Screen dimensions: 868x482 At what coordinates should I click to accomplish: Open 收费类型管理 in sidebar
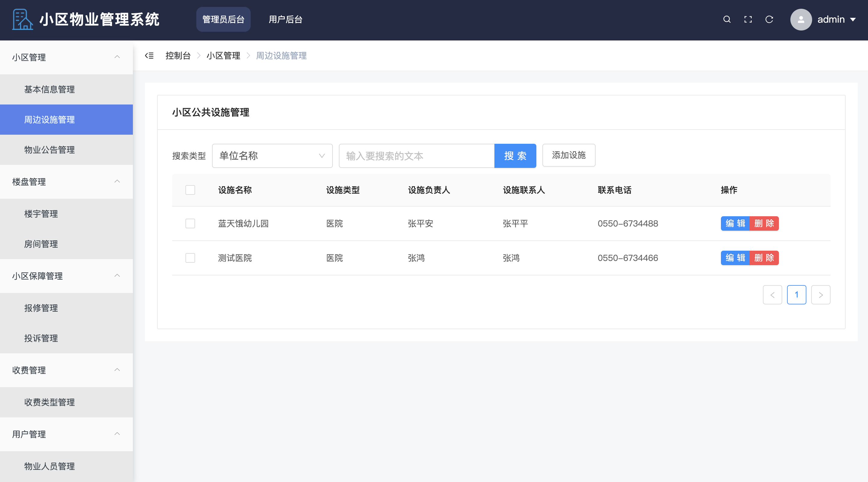66,402
